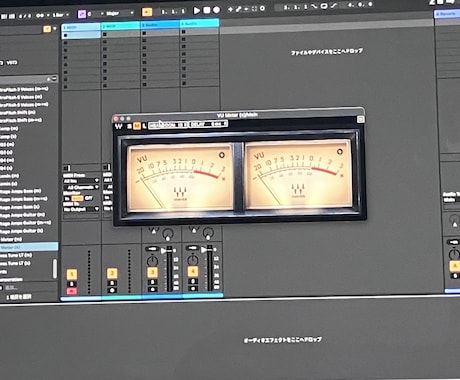Screen dimensions: 460x380
Task: Click track 4 pan knob
Action: (x=193, y=259)
